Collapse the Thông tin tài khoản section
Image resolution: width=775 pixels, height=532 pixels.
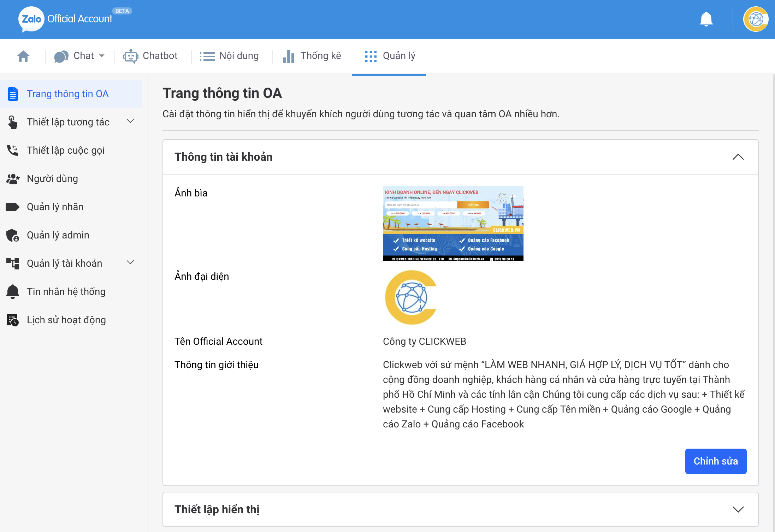(x=738, y=157)
